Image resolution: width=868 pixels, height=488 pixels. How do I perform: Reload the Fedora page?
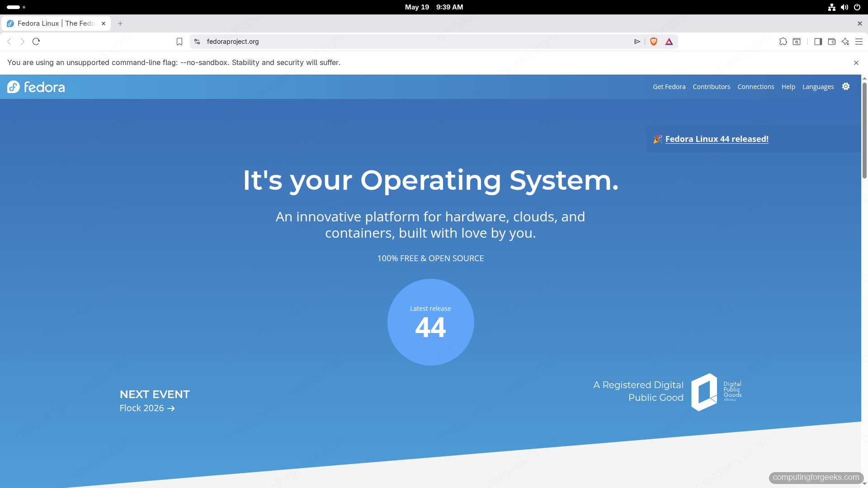click(36, 42)
